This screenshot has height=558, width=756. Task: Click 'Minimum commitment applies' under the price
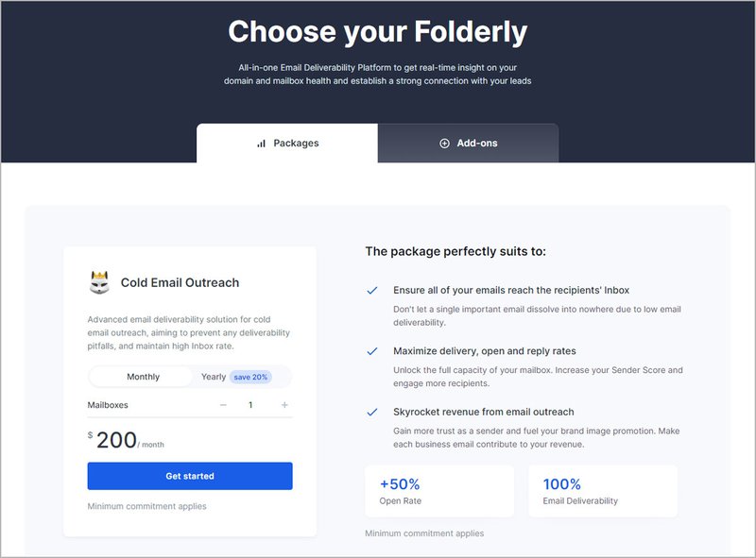(x=146, y=506)
